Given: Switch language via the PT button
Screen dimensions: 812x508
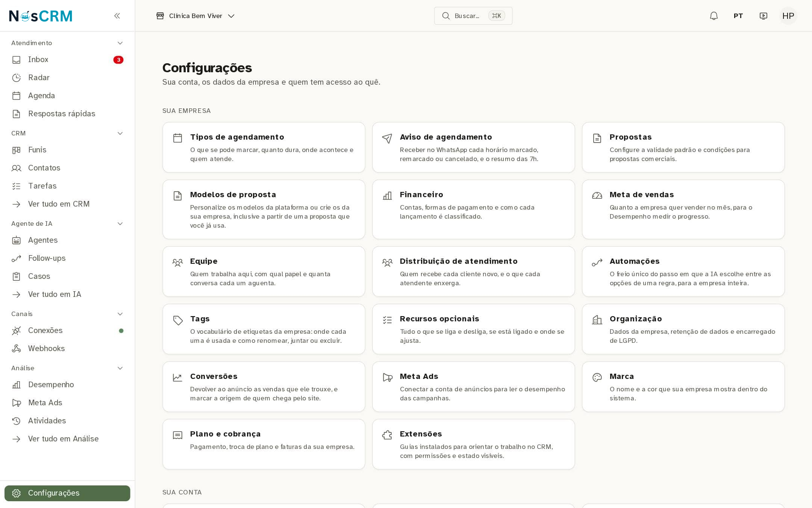Looking at the screenshot, I should (738, 16).
